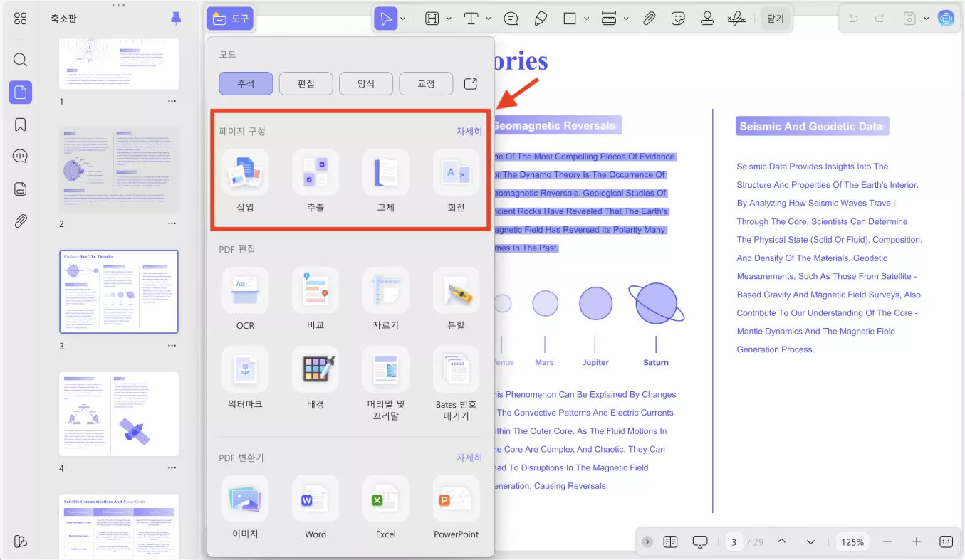
Task: Switch to presentation mode from the bottom bar
Action: 700,541
